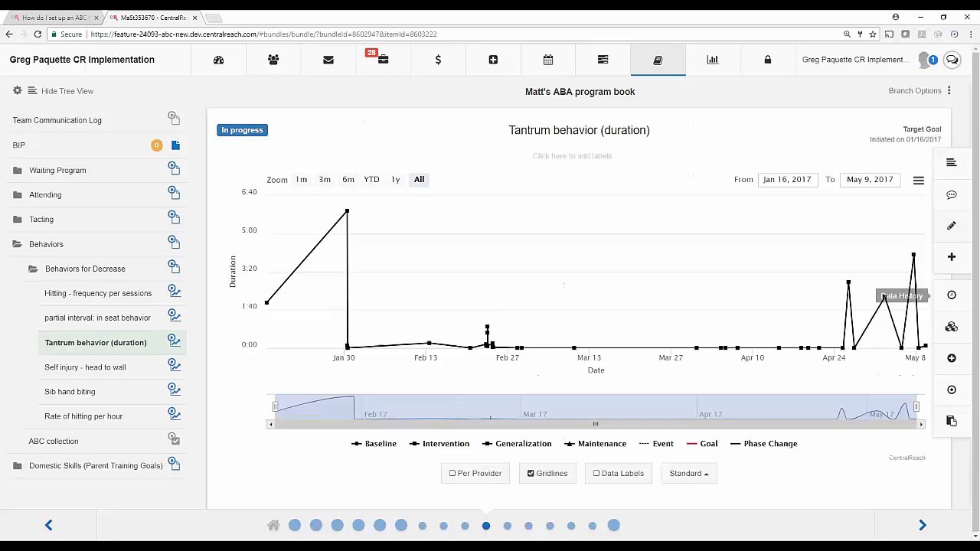Image resolution: width=980 pixels, height=551 pixels.
Task: Expand the Domestic Skills folder
Action: click(x=17, y=465)
